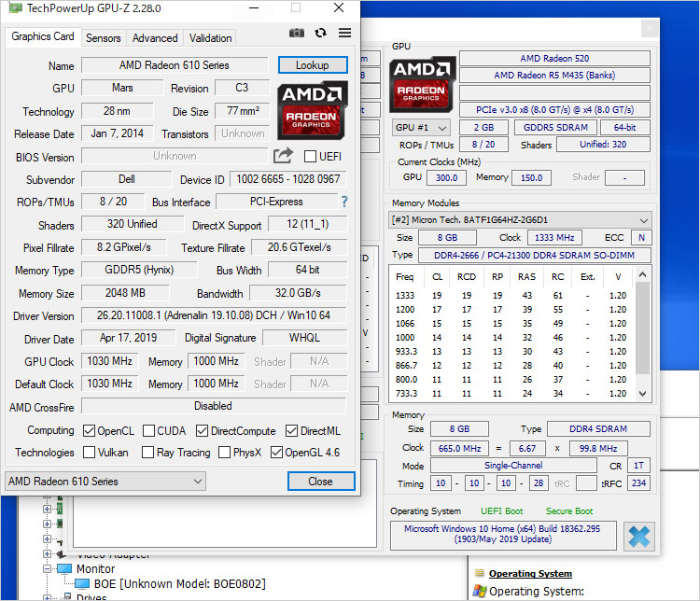Click the AMD Radeon logo in GPU-Z
The width and height of the screenshot is (700, 601).
click(312, 110)
